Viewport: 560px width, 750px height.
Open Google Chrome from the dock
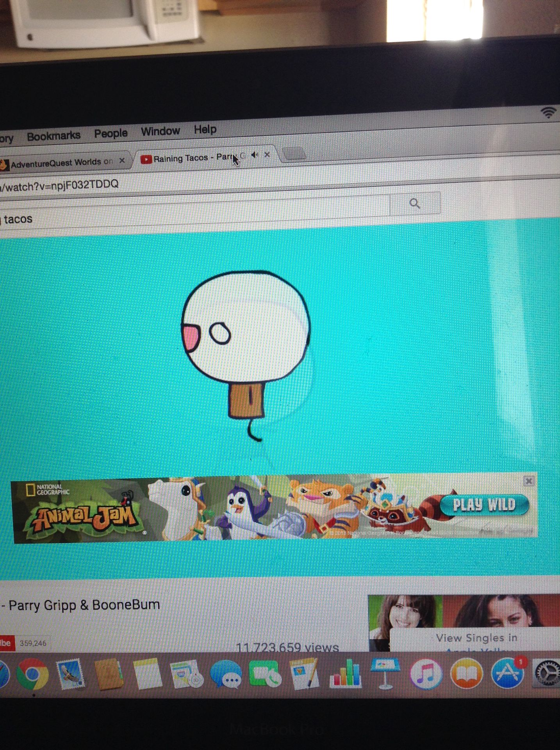33,674
